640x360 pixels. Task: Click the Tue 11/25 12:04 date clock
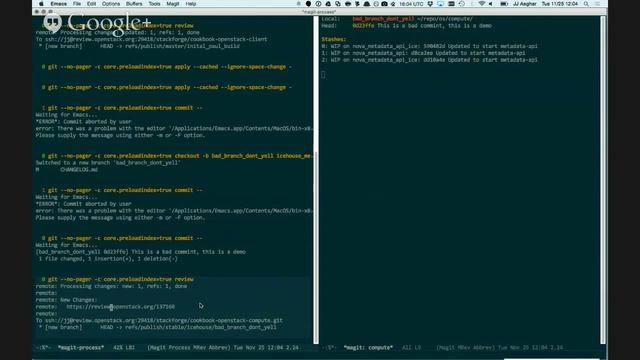(x=560, y=4)
